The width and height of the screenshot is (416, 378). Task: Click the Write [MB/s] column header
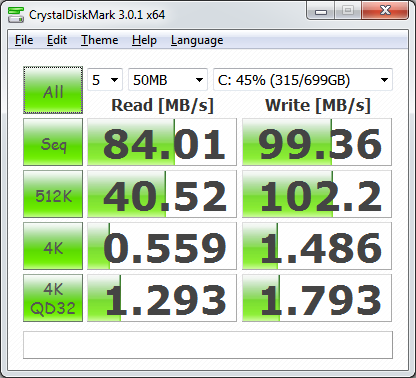pyautogui.click(x=318, y=106)
